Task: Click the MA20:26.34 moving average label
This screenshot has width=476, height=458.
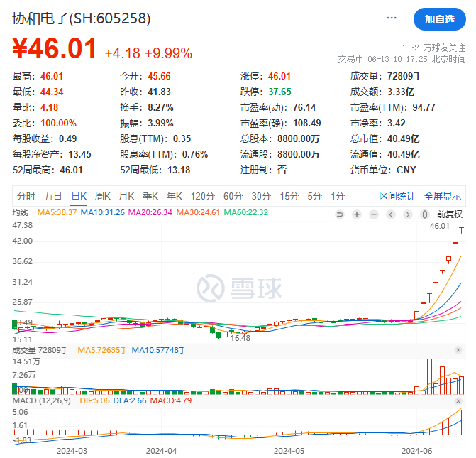Action: 150,212
